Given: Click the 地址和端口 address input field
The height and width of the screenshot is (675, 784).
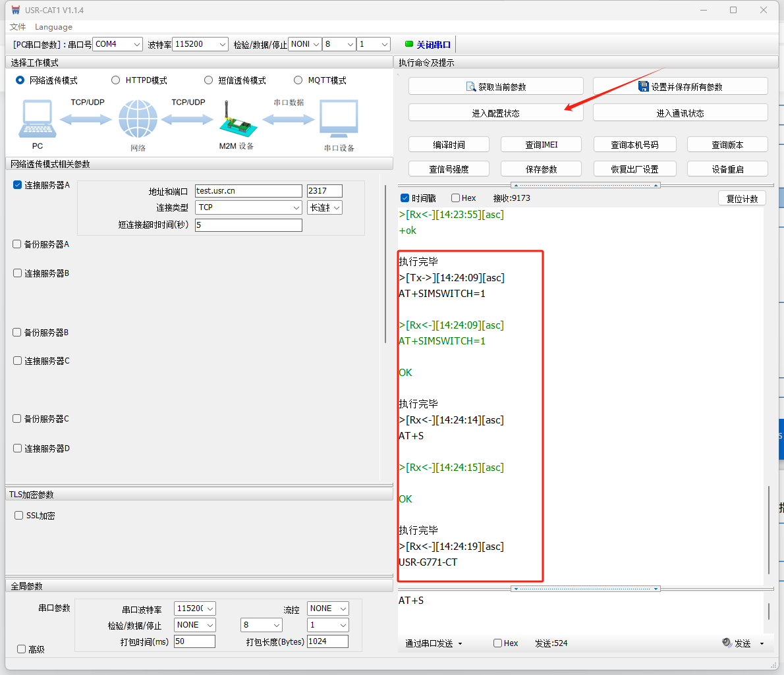Looking at the screenshot, I should pyautogui.click(x=248, y=191).
